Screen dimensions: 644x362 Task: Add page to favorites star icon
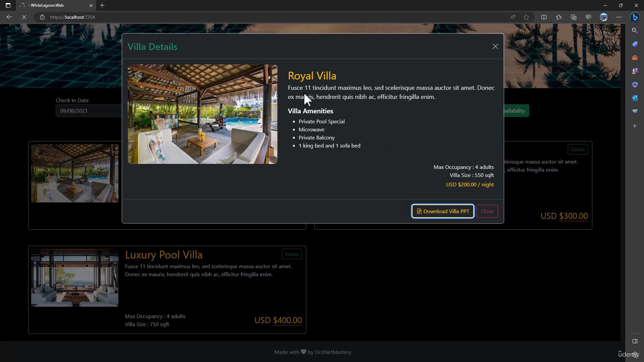pos(526,17)
